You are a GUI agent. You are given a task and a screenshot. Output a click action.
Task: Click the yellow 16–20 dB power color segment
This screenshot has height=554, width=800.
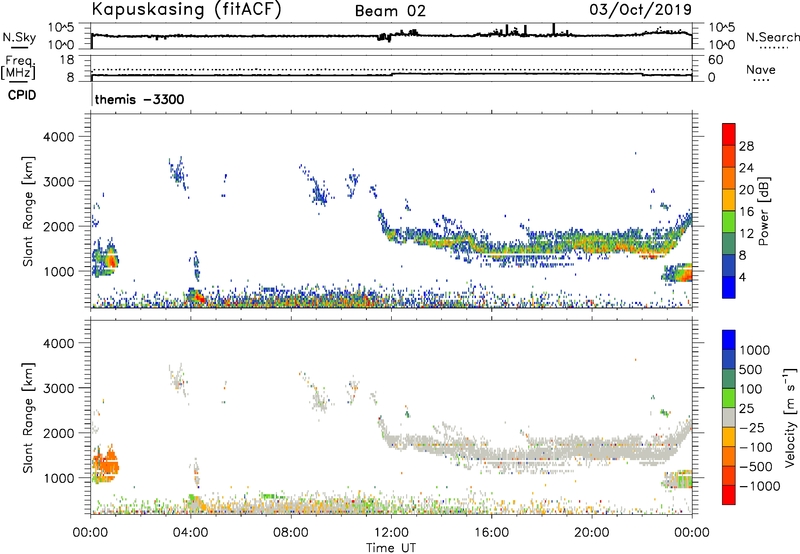coord(729,200)
